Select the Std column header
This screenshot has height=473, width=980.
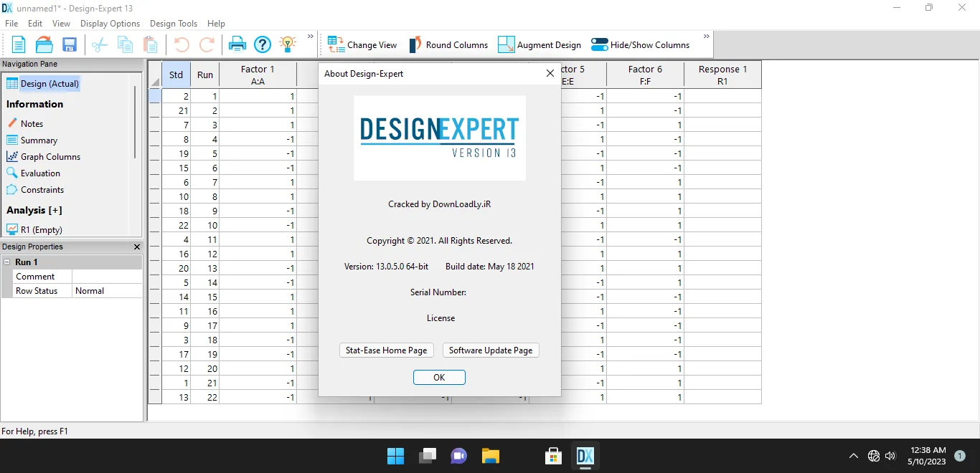pyautogui.click(x=176, y=75)
